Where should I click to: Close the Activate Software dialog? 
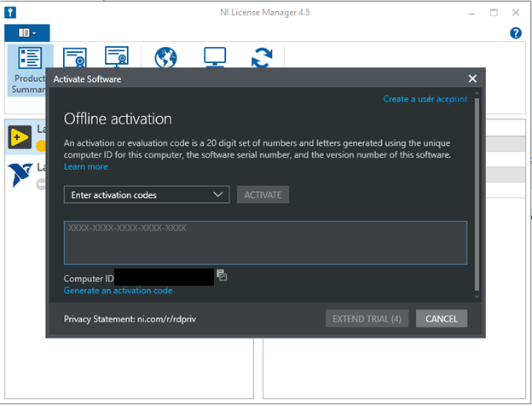coord(472,78)
